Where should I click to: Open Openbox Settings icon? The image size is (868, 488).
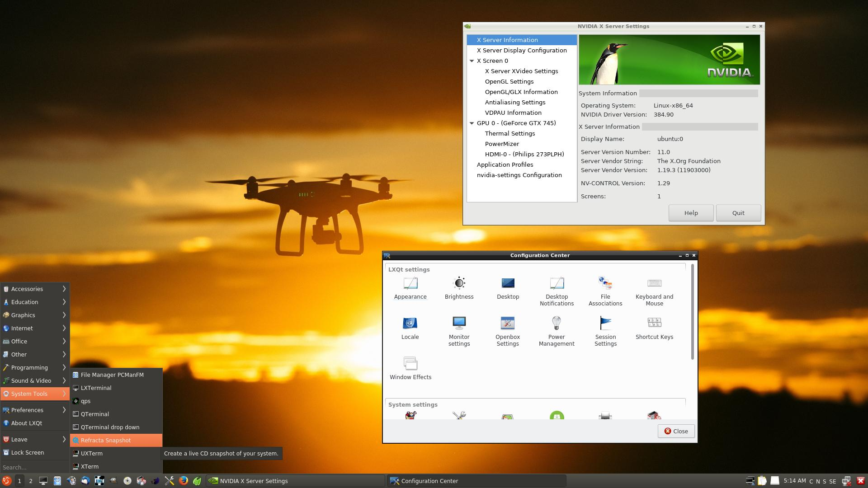508,332
